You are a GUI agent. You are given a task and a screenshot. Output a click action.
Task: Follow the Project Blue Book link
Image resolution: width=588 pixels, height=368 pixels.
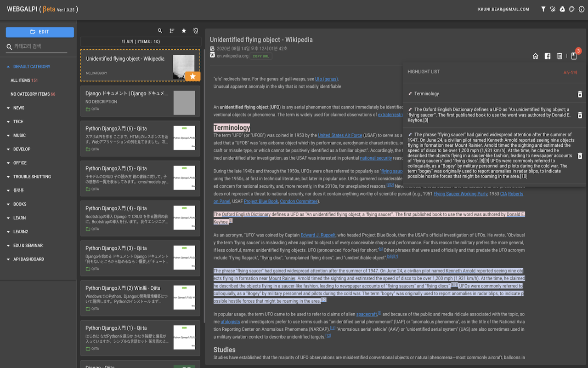pos(261,201)
